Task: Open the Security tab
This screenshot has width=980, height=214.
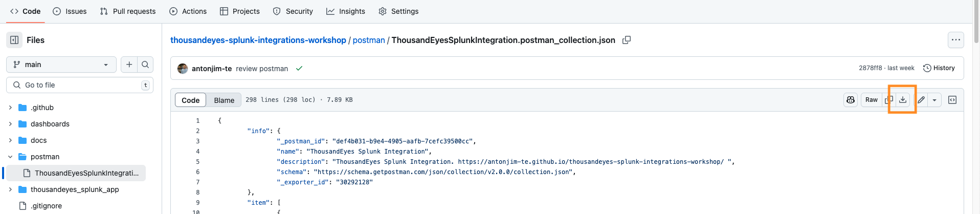Action: [x=293, y=11]
